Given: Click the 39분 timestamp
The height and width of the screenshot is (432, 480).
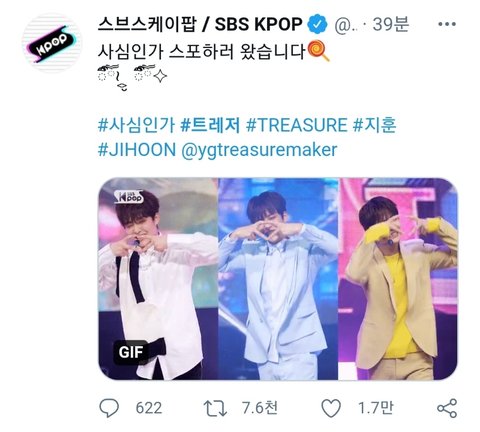Looking at the screenshot, I should [391, 24].
